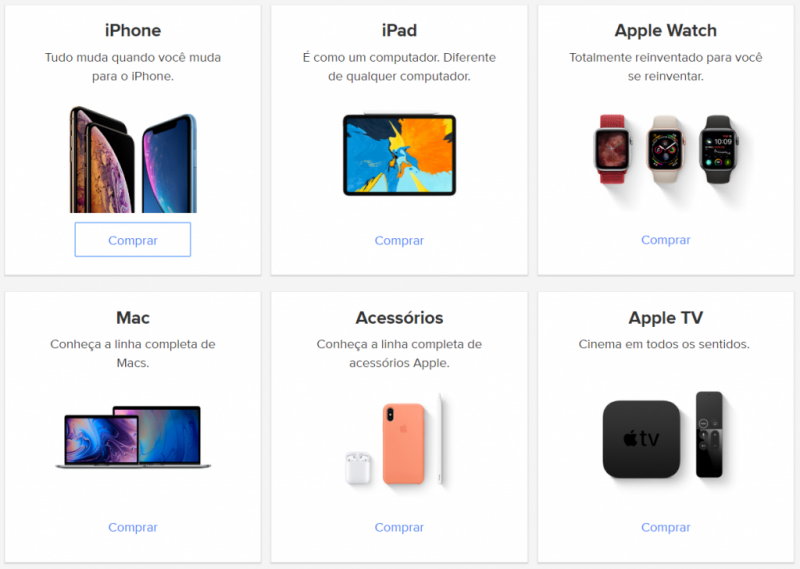Click the Siri Remote image
800x569 pixels.
[x=709, y=434]
